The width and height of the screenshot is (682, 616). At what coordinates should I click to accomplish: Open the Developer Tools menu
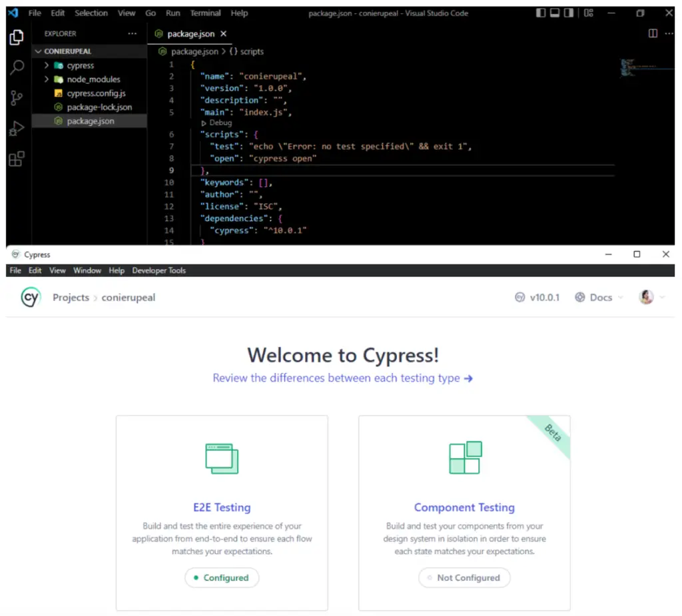(x=159, y=270)
